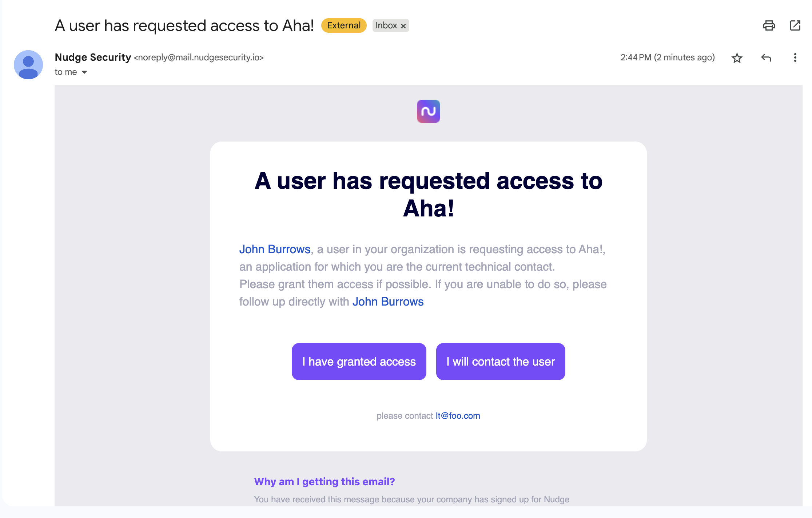Click the It@foo.com contact link
The width and height of the screenshot is (812, 518).
click(458, 416)
